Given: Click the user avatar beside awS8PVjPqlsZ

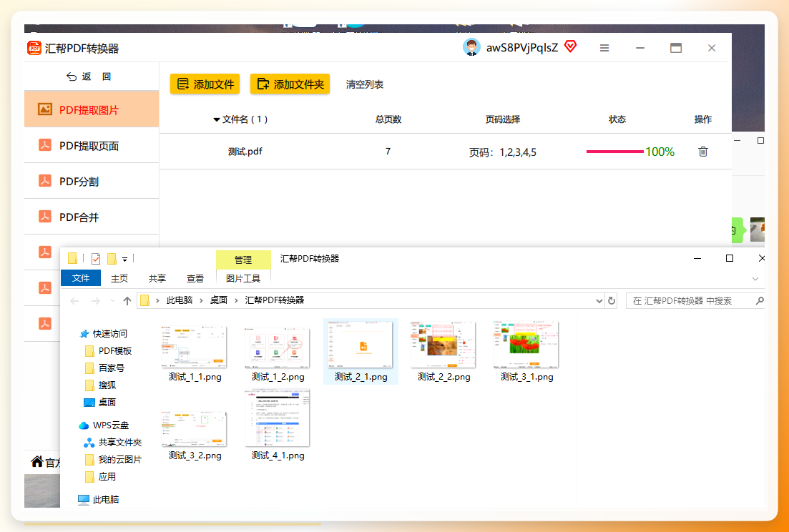Looking at the screenshot, I should point(471,47).
